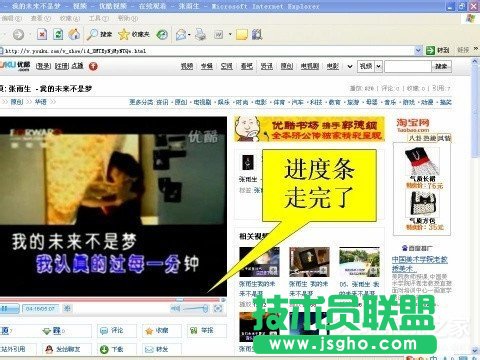Click the green History toolbar icon
480x360 pixels.
click(162, 34)
